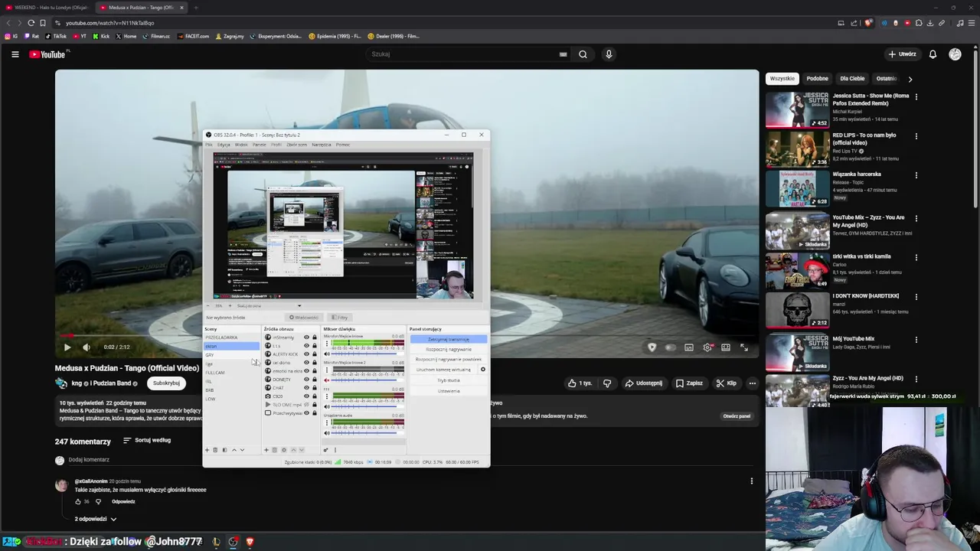Move scene up in OBS Sceny panel
This screenshot has width=980, height=551.
(x=234, y=450)
